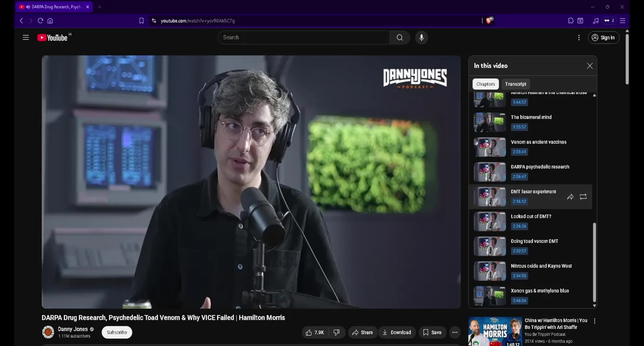
Task: Jump to Doing toad venom DMT chapter
Action: [x=530, y=246]
